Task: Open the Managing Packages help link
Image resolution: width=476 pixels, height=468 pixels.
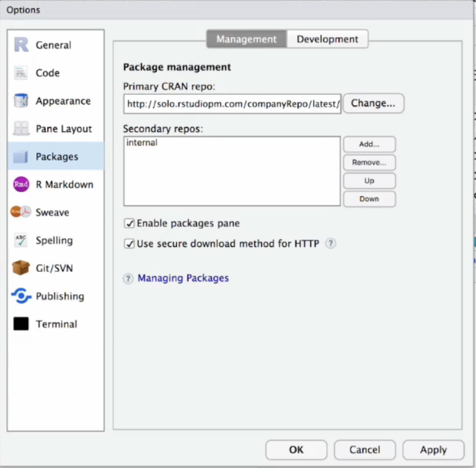Action: 183,278
